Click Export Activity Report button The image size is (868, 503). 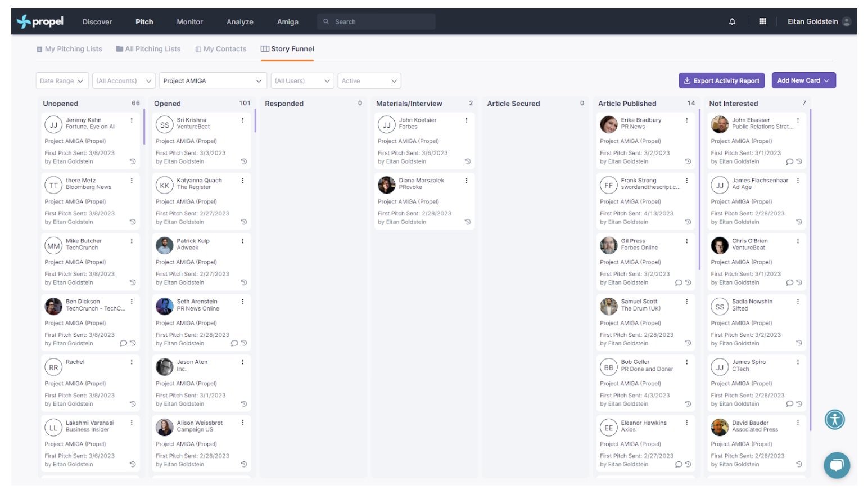click(x=722, y=80)
